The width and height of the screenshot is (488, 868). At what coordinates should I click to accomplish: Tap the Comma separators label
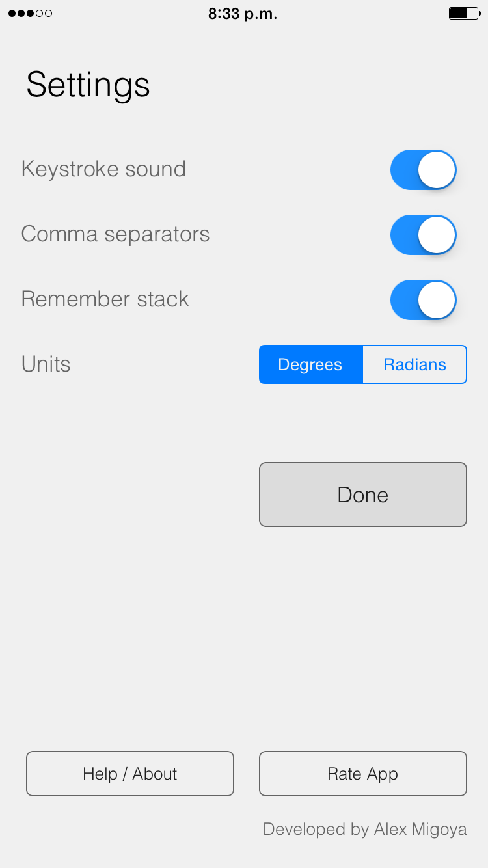(115, 234)
